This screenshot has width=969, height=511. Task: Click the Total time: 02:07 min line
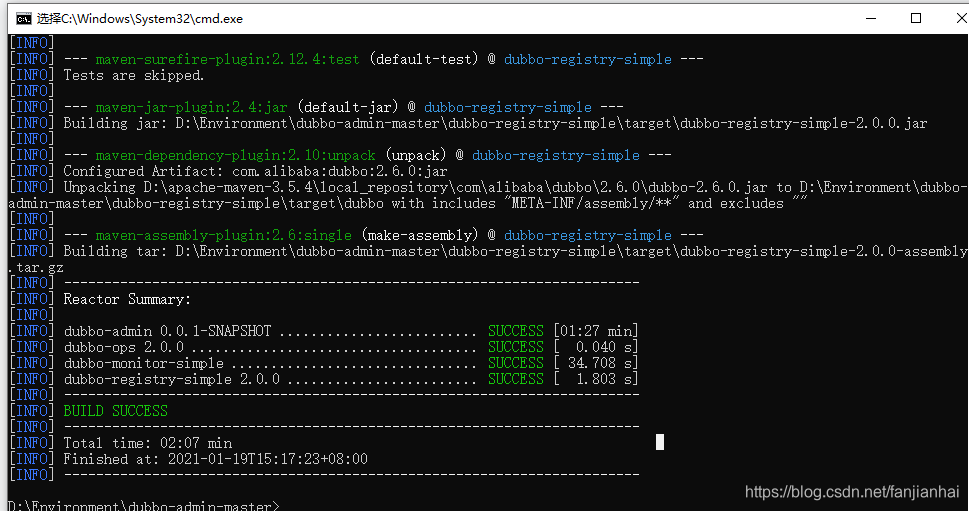click(148, 443)
